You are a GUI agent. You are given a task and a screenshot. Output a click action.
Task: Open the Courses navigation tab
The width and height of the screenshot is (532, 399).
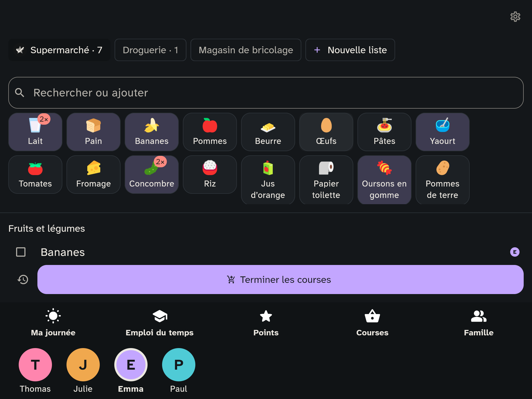click(x=372, y=323)
